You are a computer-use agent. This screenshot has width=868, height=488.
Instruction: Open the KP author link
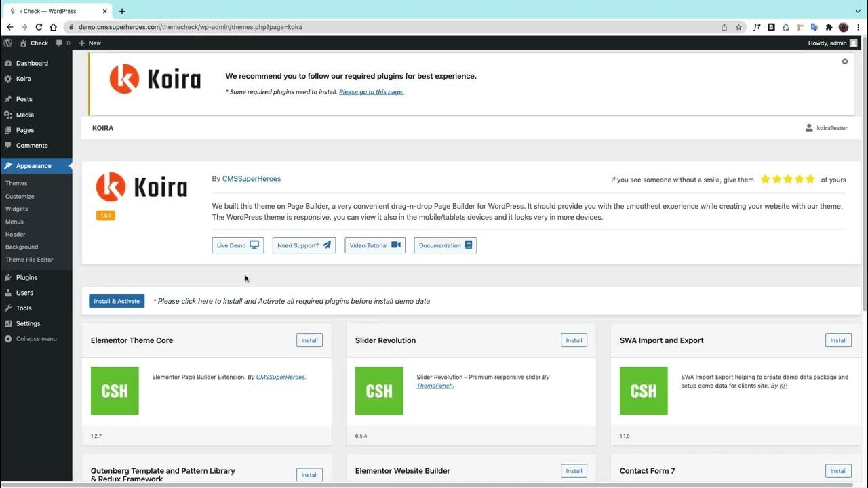783,386
